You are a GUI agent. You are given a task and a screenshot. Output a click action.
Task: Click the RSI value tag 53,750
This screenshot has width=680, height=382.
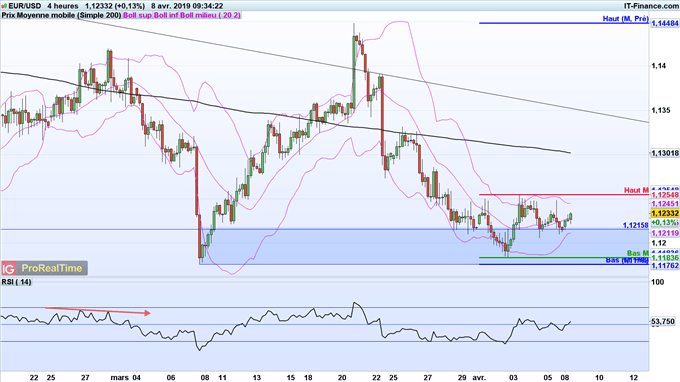[663, 322]
